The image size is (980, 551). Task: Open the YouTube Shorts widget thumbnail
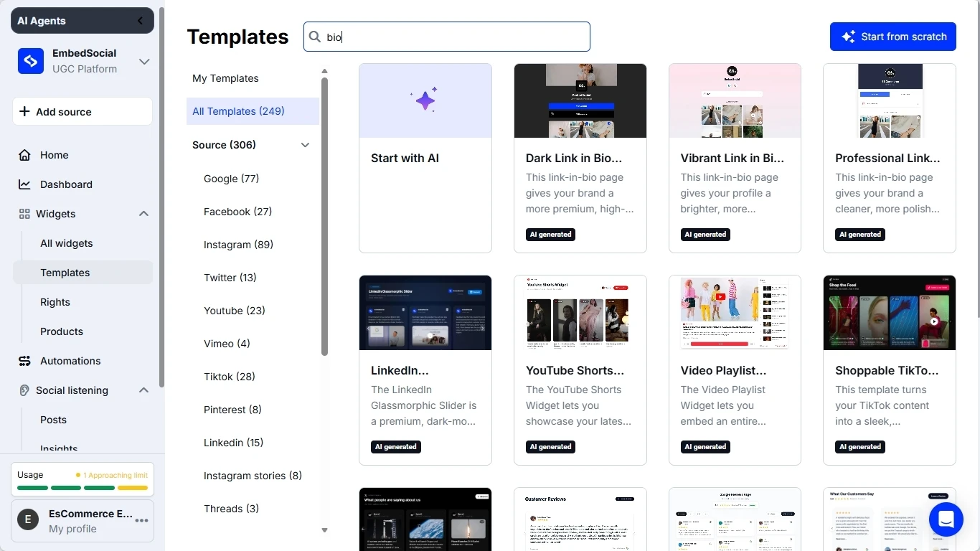[x=580, y=313]
